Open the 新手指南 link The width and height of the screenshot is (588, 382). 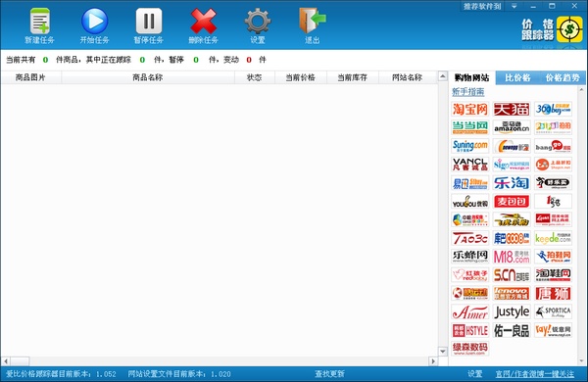pos(468,91)
